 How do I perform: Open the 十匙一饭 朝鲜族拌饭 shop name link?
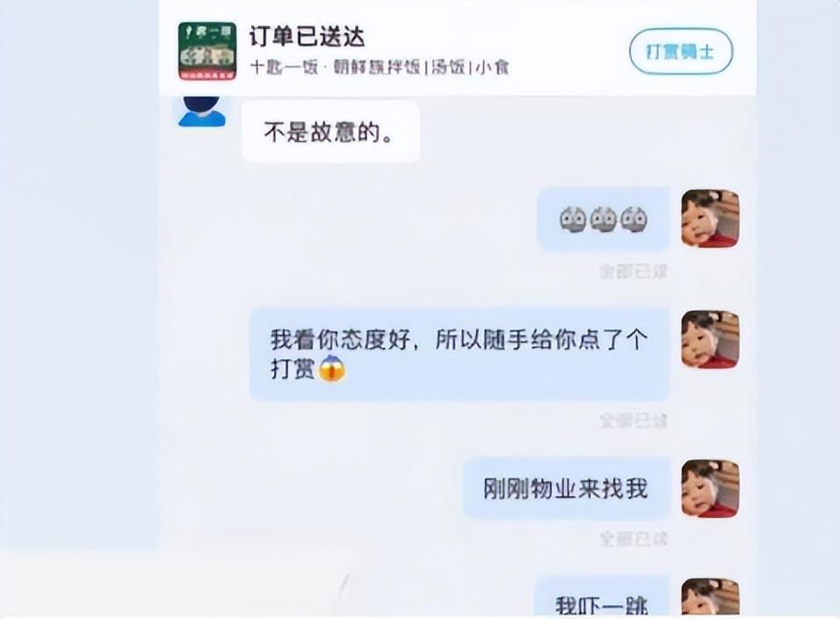click(x=380, y=67)
